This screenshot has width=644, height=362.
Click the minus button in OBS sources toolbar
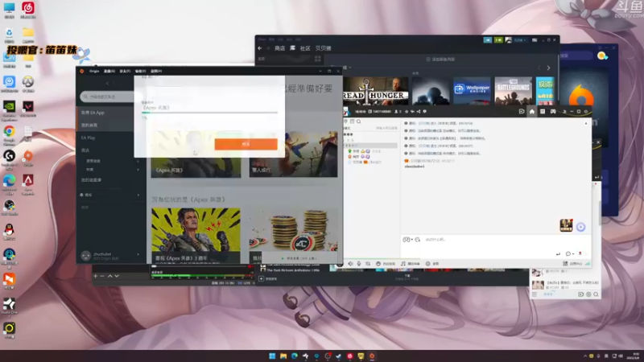click(x=102, y=276)
